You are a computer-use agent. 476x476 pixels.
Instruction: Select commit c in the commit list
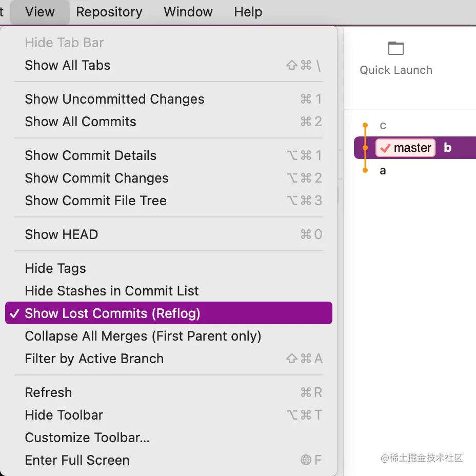click(x=383, y=126)
